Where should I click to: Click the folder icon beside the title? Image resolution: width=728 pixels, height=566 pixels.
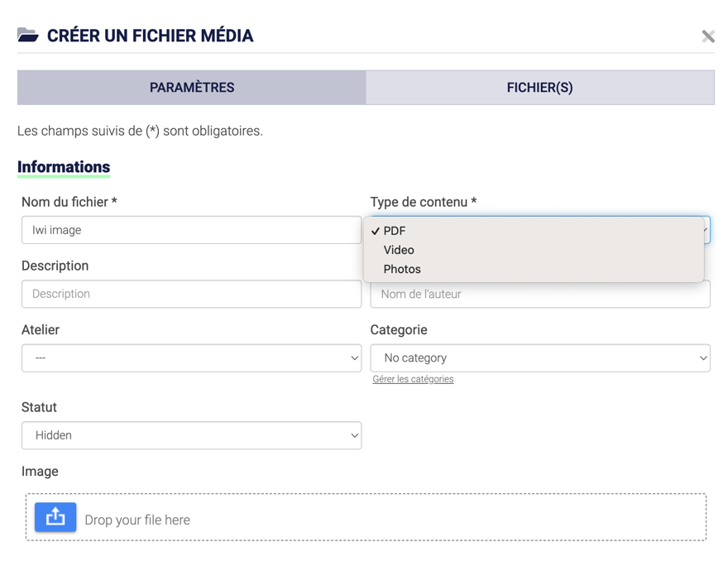(x=28, y=36)
